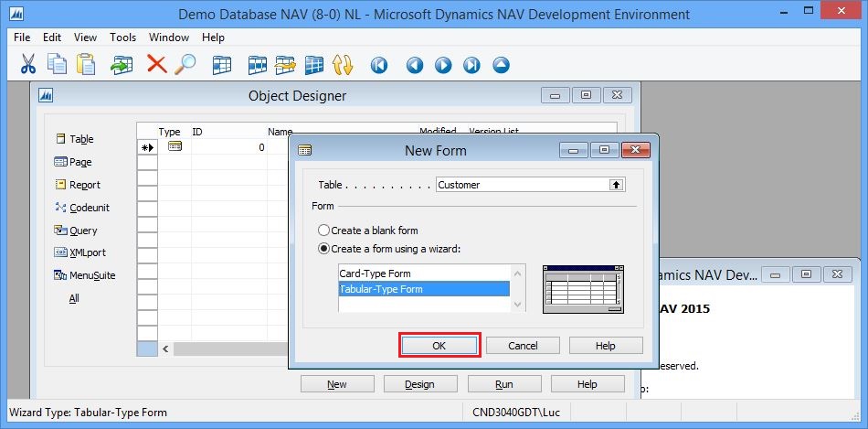Select Page object type in Object Designer
This screenshot has height=429, width=868.
tap(73, 162)
